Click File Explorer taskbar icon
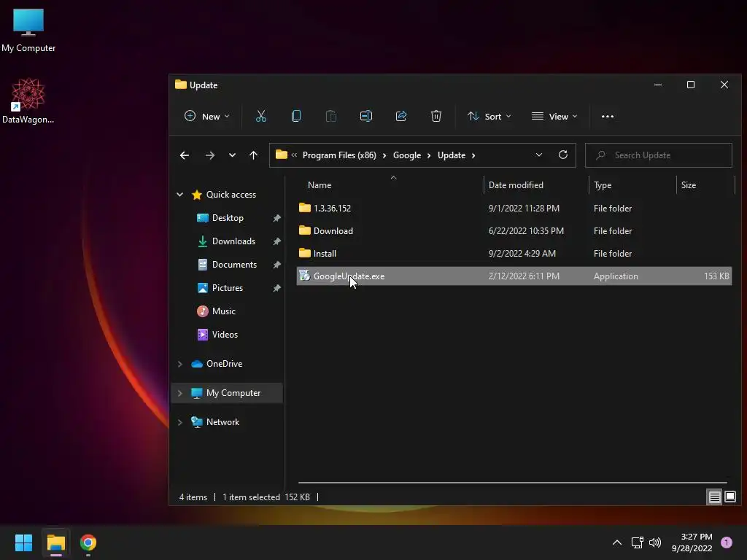The height and width of the screenshot is (560, 747). [55, 542]
